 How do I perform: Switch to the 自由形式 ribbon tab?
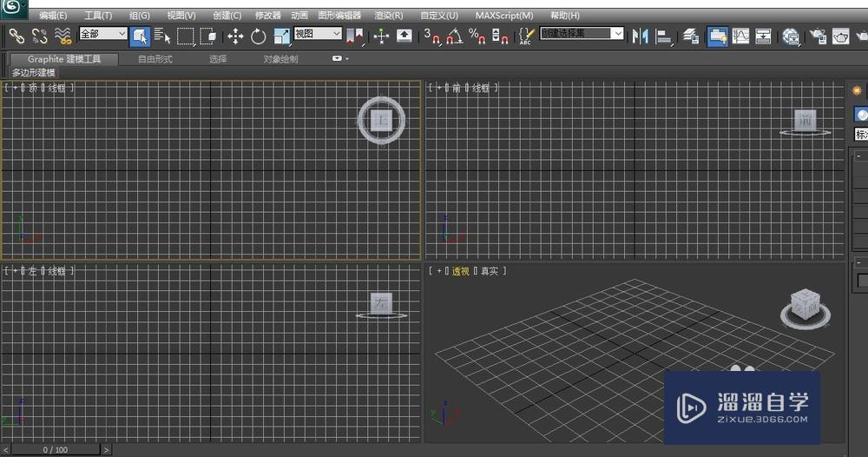pyautogui.click(x=155, y=59)
